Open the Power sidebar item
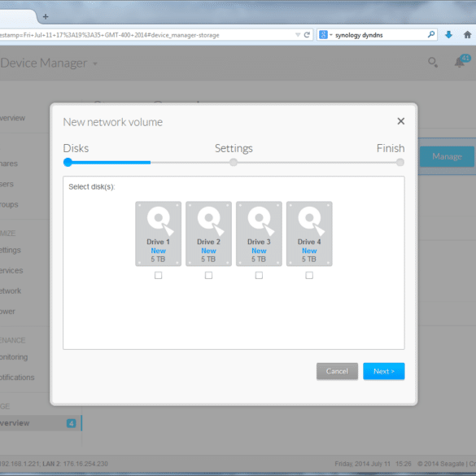Viewport: 476px width, 476px height. click(x=7, y=312)
